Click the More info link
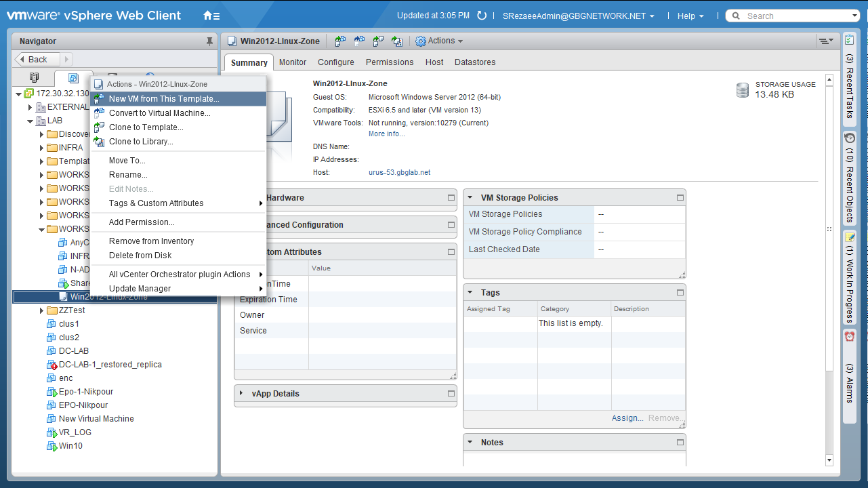 pos(386,134)
